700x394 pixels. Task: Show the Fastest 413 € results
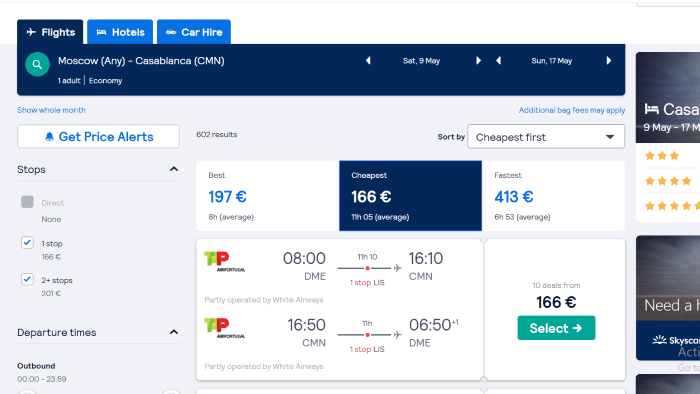[x=553, y=196]
